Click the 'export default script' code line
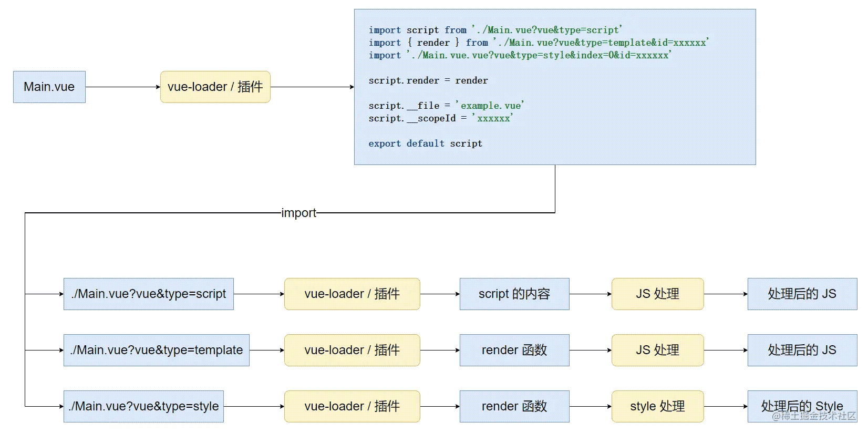Screen dimensions: 868x433 (x=425, y=143)
